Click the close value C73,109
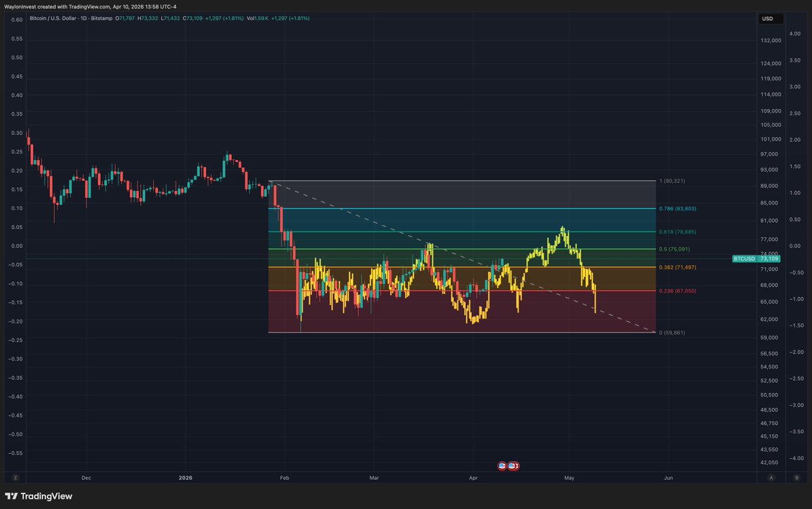This screenshot has height=509, width=812. [x=192, y=18]
